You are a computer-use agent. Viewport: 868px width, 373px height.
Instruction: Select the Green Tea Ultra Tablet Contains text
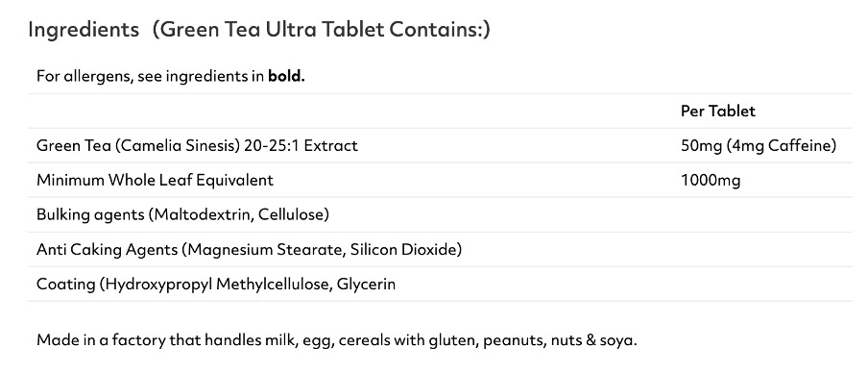point(322,30)
